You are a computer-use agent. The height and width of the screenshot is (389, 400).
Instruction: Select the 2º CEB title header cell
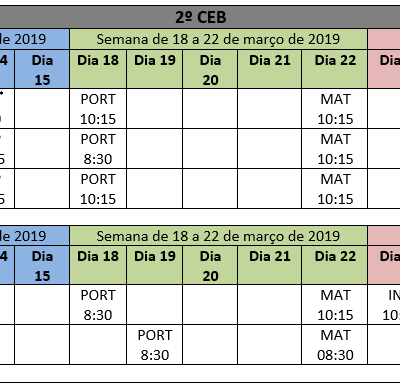point(200,17)
